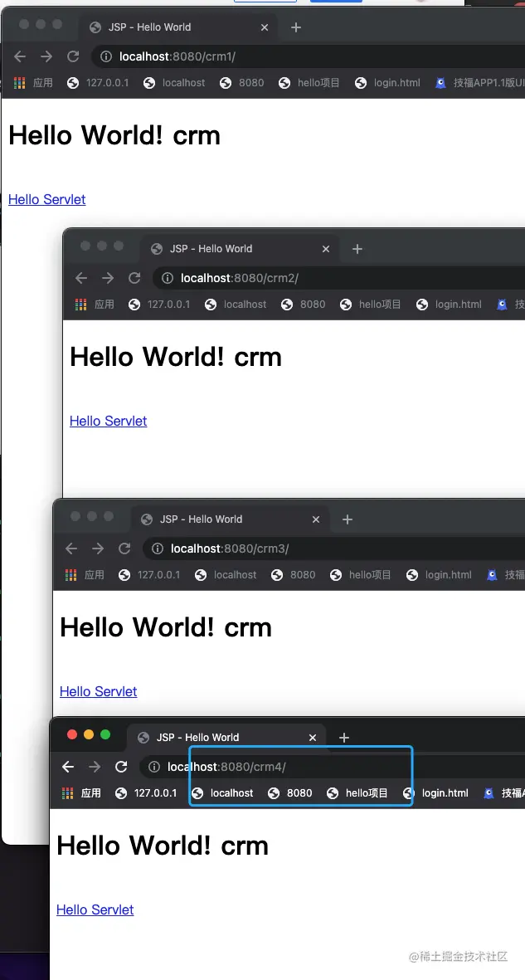Go back in the crm3 window
Screen dimensions: 525x980
coord(71,549)
